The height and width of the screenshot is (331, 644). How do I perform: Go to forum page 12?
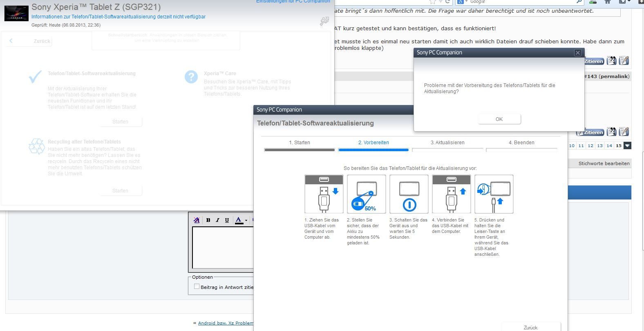590,145
